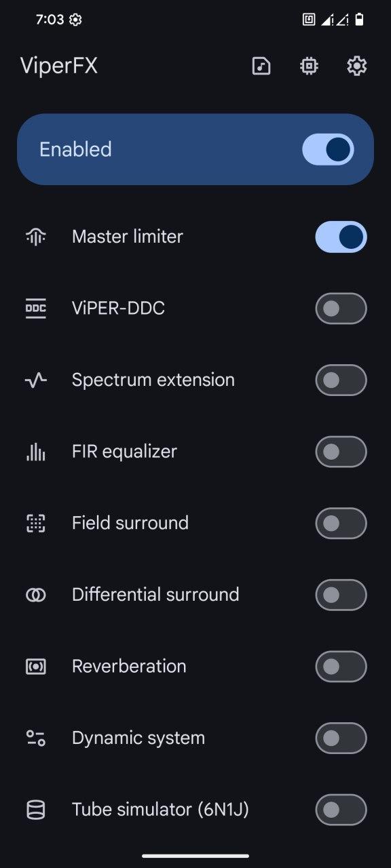391x868 pixels.
Task: Tap the battery icon in status bar
Action: click(359, 20)
